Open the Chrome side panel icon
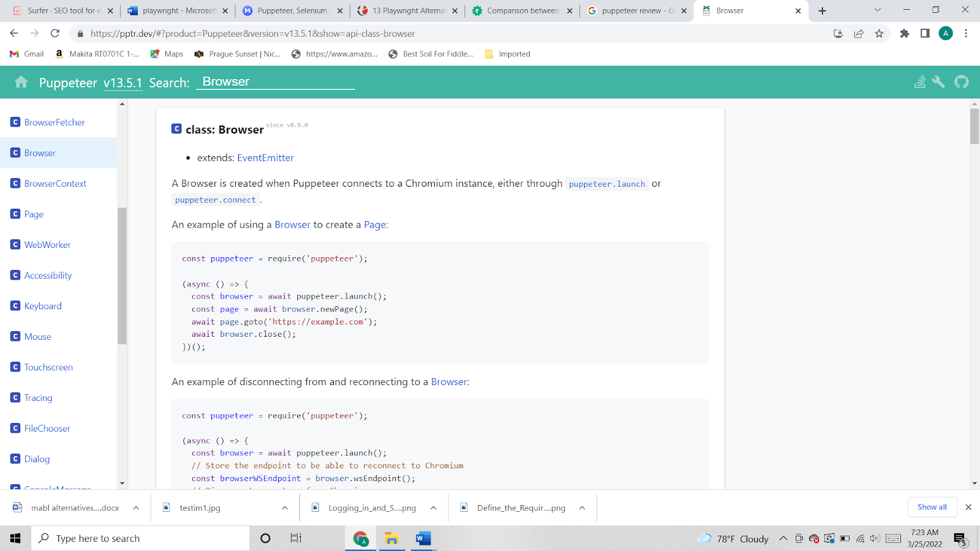980x551 pixels. pos(925,34)
